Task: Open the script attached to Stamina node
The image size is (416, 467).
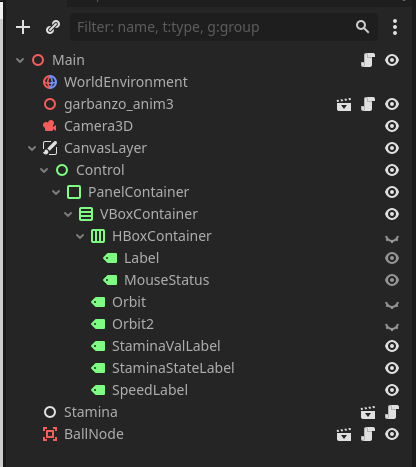Action: (x=392, y=412)
